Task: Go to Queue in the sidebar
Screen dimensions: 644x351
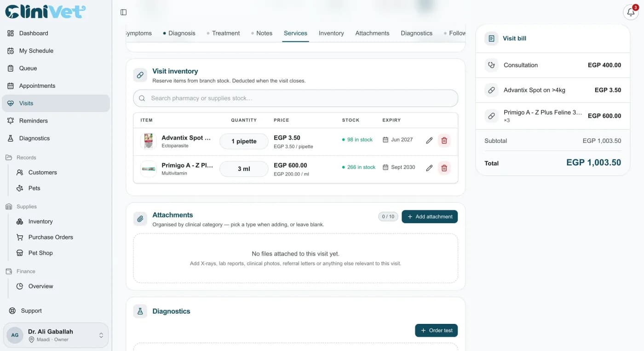Action: click(x=56, y=68)
